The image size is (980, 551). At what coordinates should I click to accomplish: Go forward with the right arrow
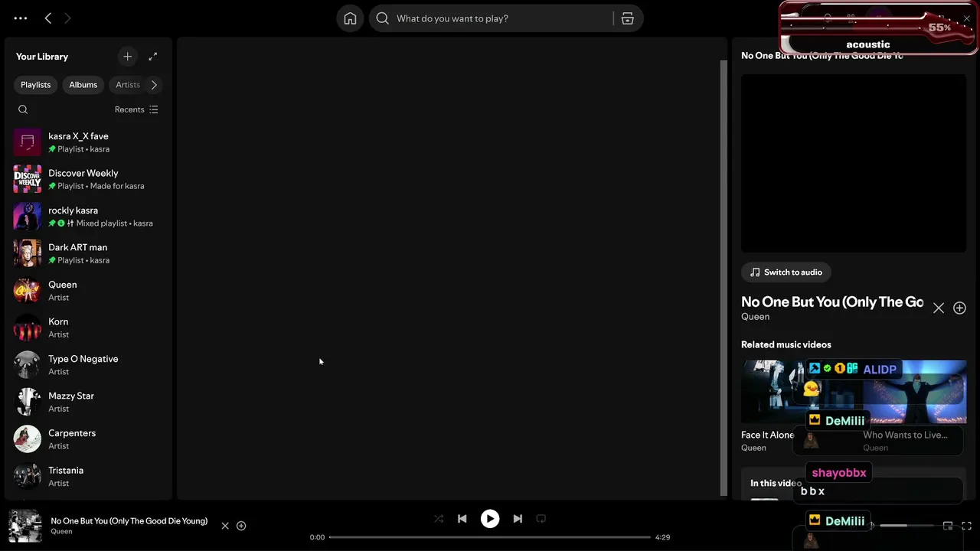coord(67,18)
